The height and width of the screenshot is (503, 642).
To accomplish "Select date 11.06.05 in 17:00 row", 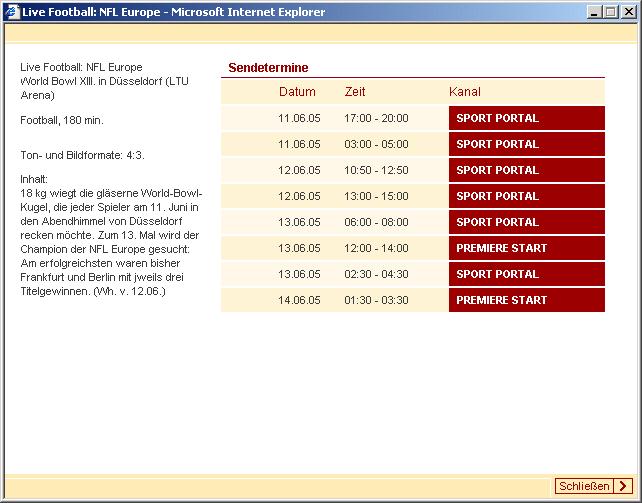I will pyautogui.click(x=299, y=118).
